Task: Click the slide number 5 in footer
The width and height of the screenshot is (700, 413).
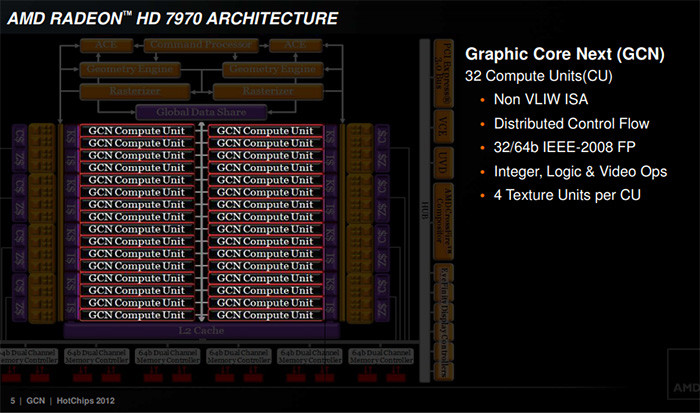Action: [12, 401]
